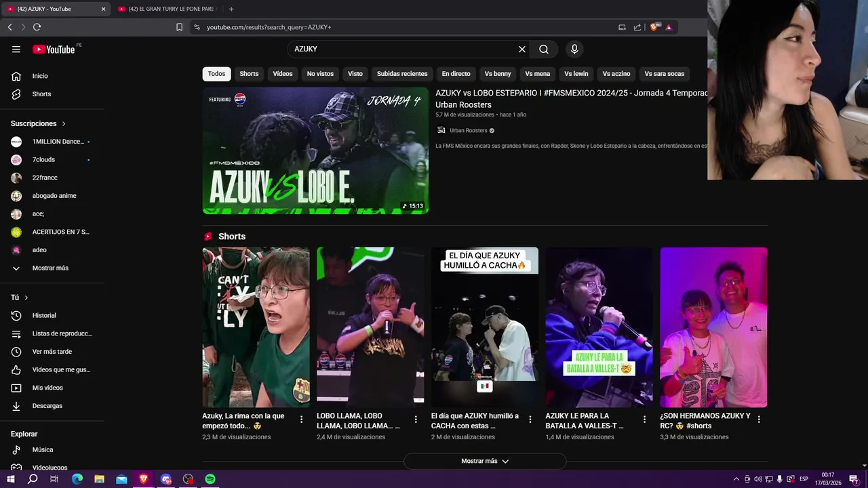
Task: Reload the page in browser toolbar
Action: point(37,27)
